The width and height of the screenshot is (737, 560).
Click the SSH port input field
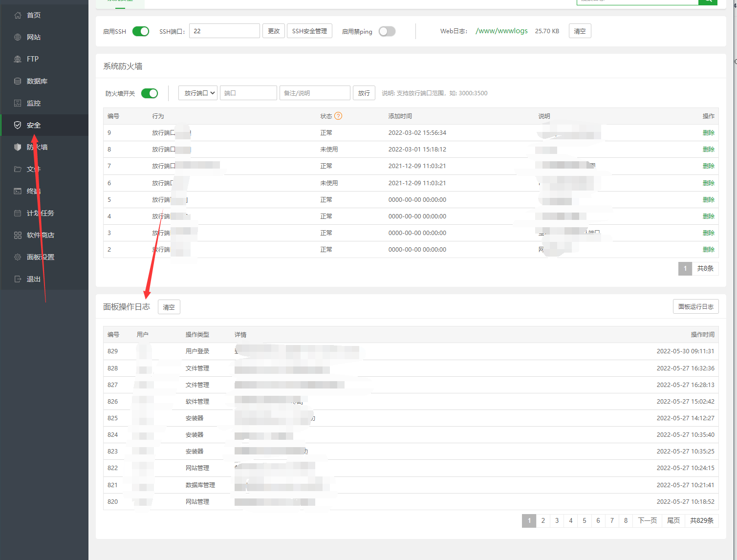(x=224, y=31)
